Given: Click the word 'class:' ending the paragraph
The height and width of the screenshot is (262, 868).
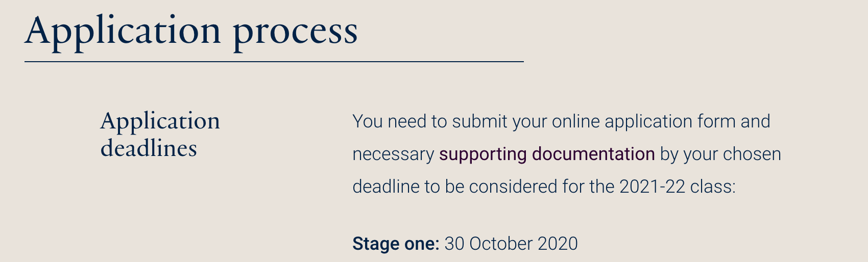Looking at the screenshot, I should [x=713, y=187].
